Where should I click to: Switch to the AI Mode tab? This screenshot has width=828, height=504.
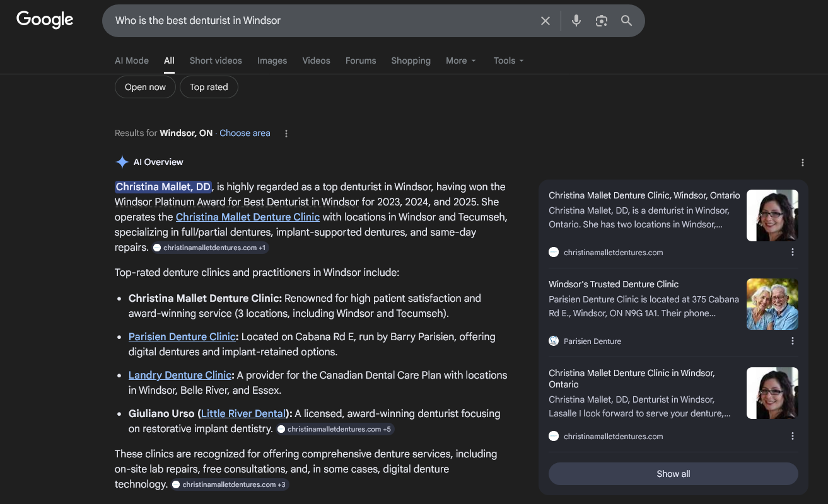point(132,60)
